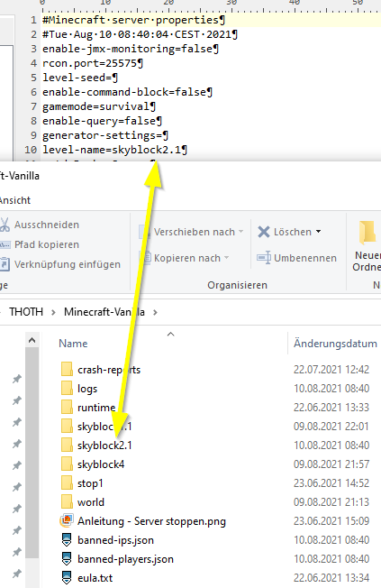Click the navigation pane scrollbar thumb

point(32,452)
